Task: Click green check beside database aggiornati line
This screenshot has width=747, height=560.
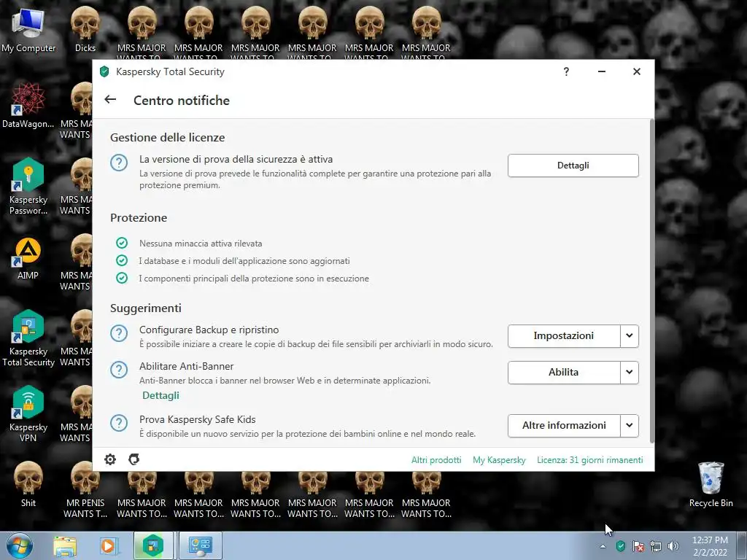Action: coord(122,260)
